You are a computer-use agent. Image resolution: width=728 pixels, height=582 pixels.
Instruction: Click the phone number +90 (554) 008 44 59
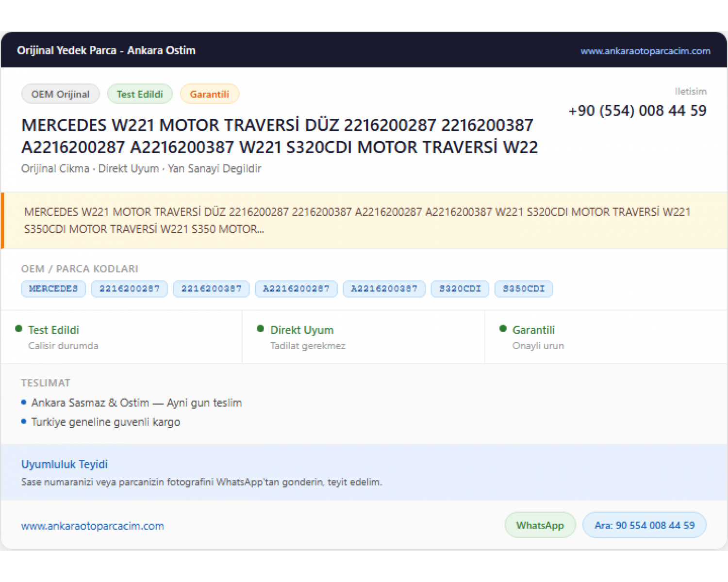click(x=637, y=111)
